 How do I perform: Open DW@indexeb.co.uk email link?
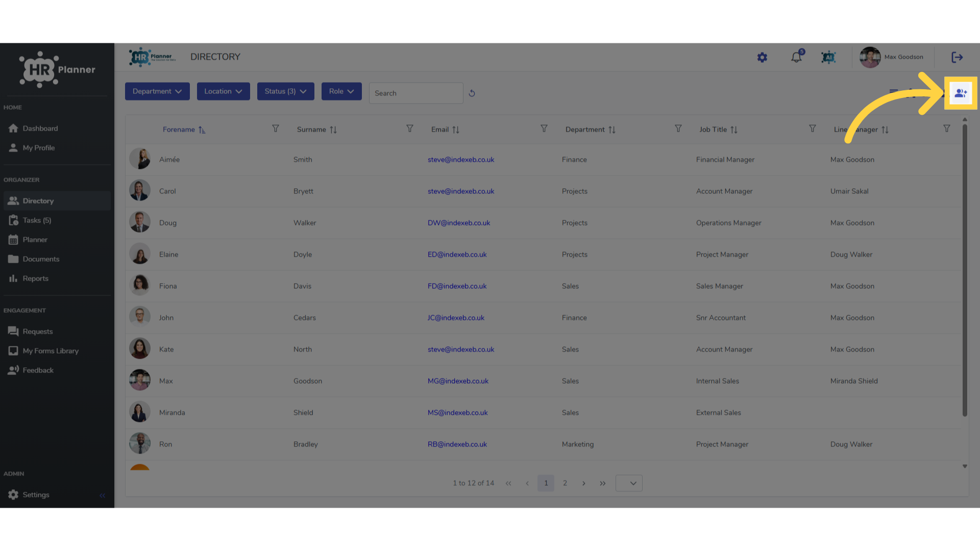(x=459, y=223)
